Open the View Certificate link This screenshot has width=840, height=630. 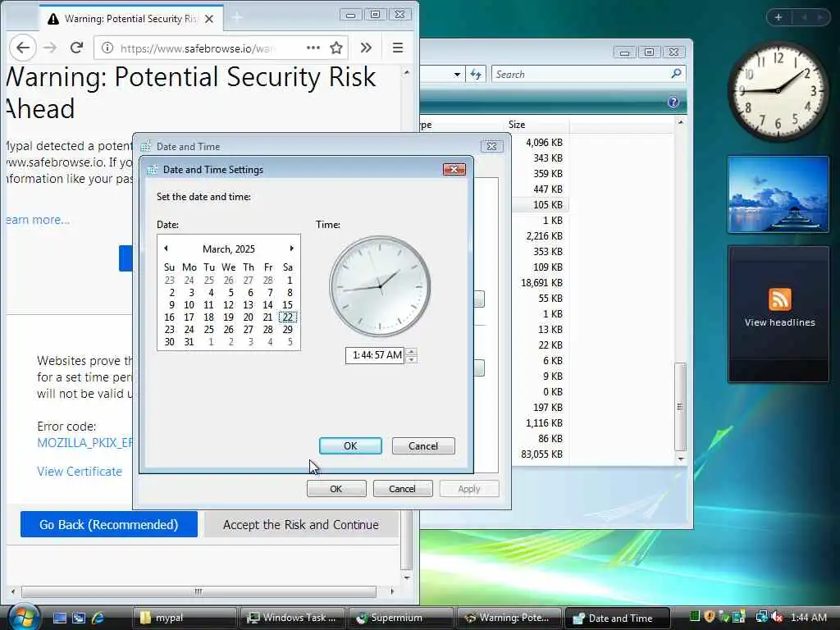(x=80, y=472)
